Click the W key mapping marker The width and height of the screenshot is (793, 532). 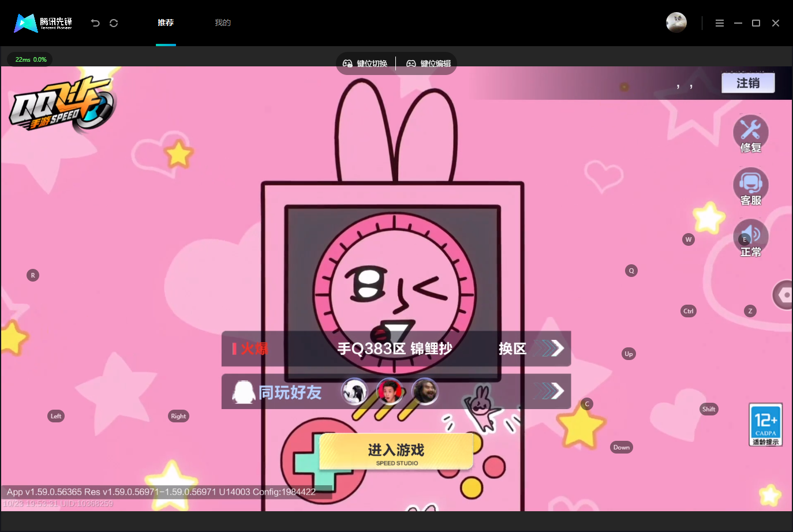point(689,239)
